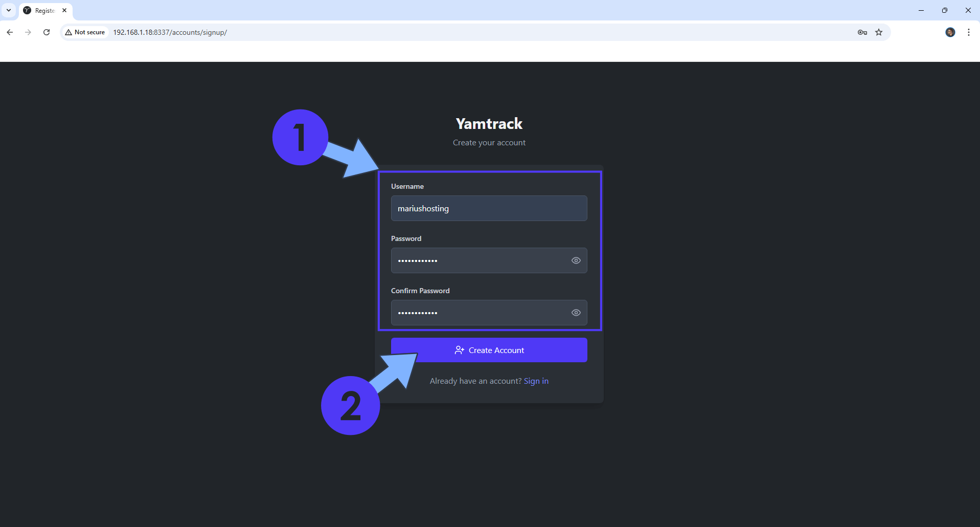Click the Username label
Viewport: 980px width, 527px height.
coord(407,186)
